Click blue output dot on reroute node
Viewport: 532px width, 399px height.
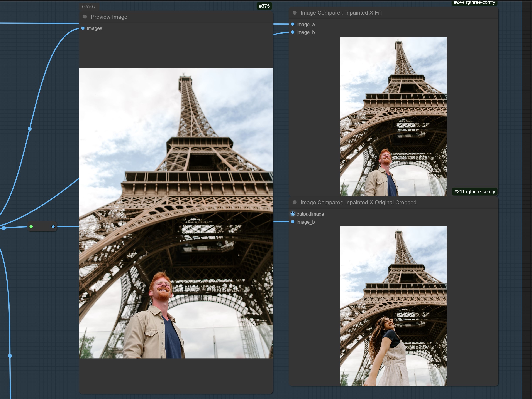pos(53,226)
